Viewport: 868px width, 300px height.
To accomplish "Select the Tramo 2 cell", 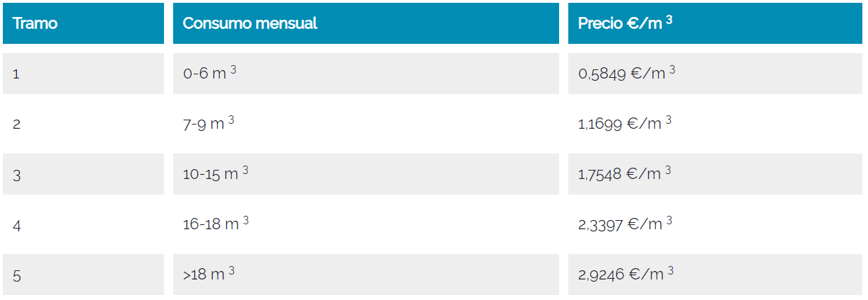I will [16, 125].
